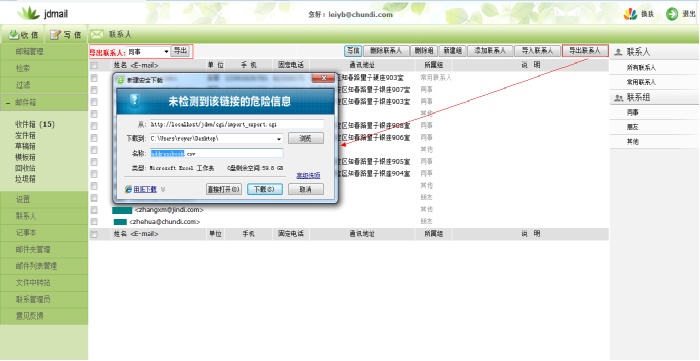Expand the 下载到 download path dropdown

279,139
